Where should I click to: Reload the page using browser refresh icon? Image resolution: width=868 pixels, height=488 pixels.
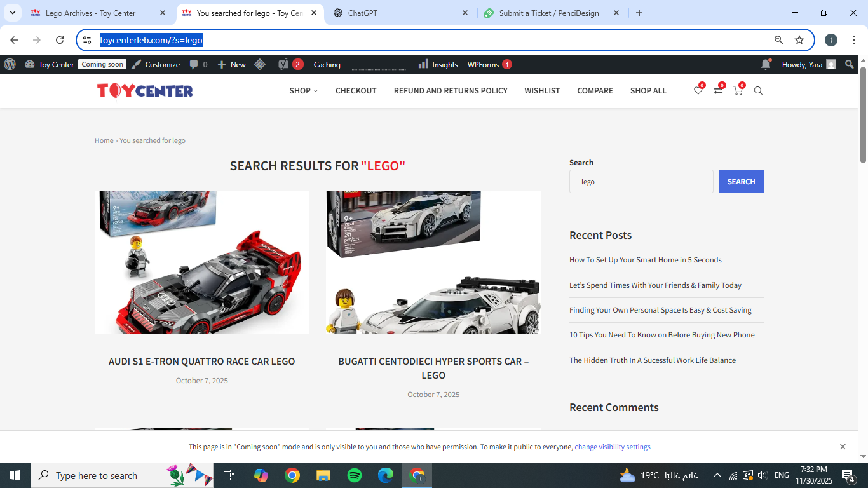point(60,40)
